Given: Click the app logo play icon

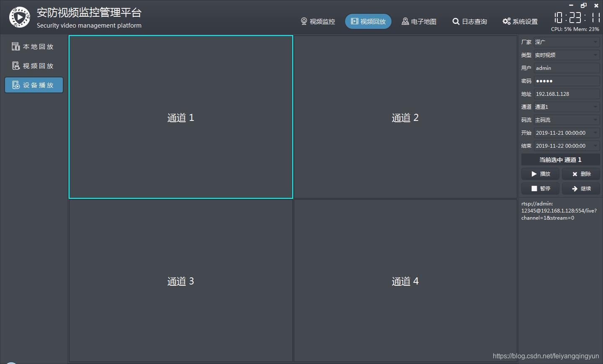Looking at the screenshot, I should (20, 17).
